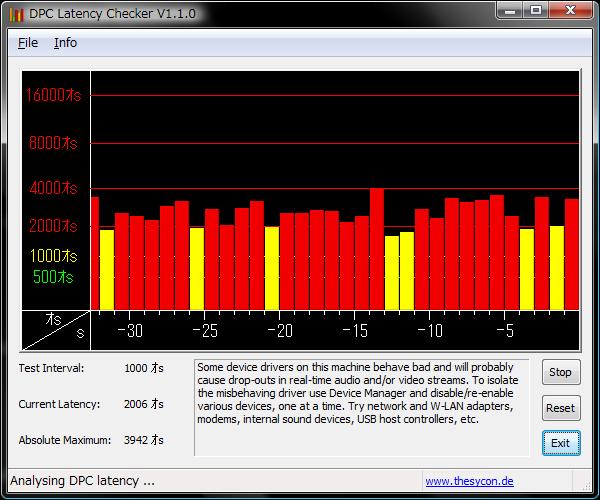Image resolution: width=600 pixels, height=500 pixels.
Task: Click the yellow 1000 axis label
Action: pos(53,256)
